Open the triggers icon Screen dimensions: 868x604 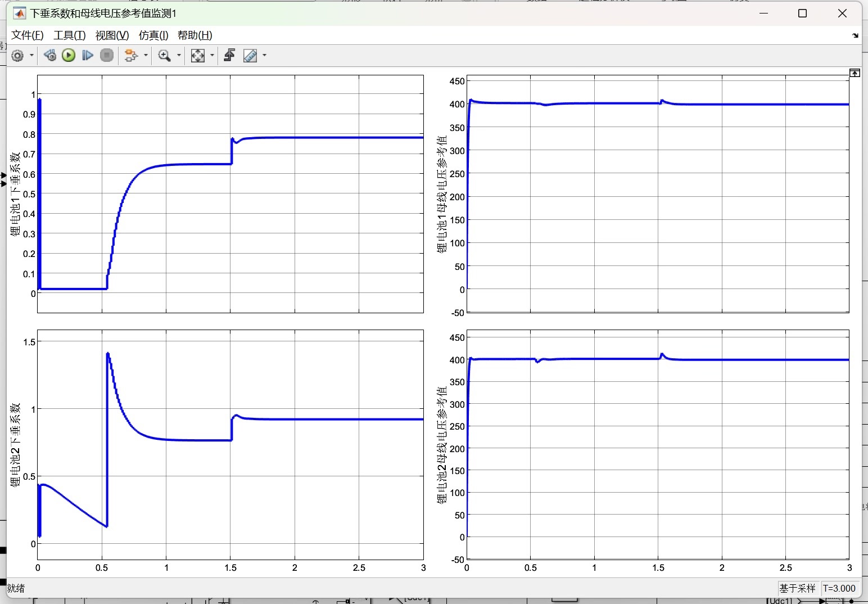tap(229, 55)
